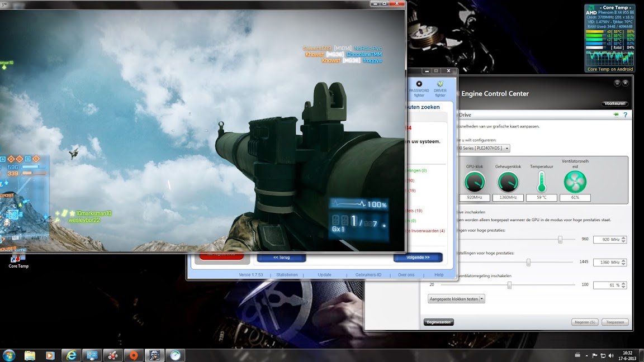Switch to the gauge app on taskbar
Viewport: 644px width, 362px height.
(176, 355)
